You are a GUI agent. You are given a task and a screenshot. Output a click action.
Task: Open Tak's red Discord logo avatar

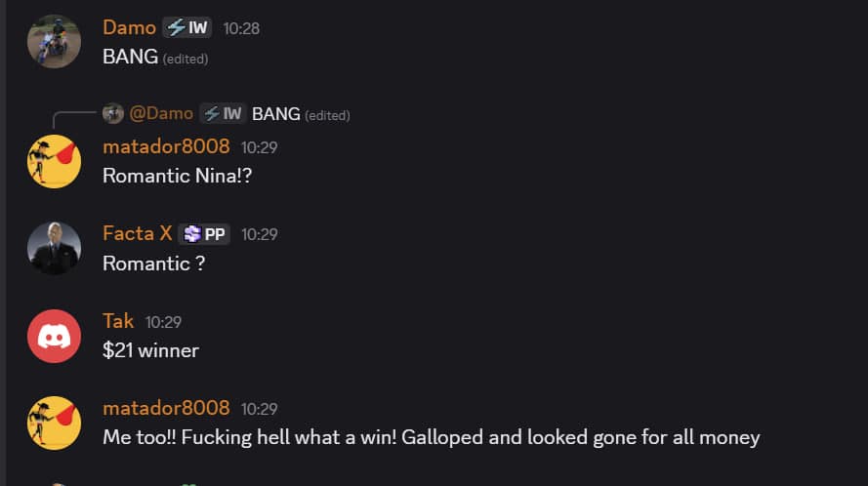(54, 336)
